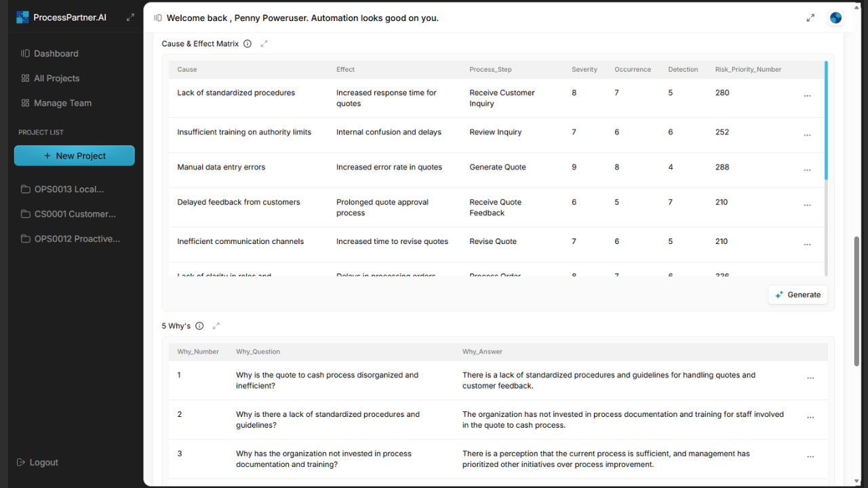Click the Cause column header

[187, 69]
